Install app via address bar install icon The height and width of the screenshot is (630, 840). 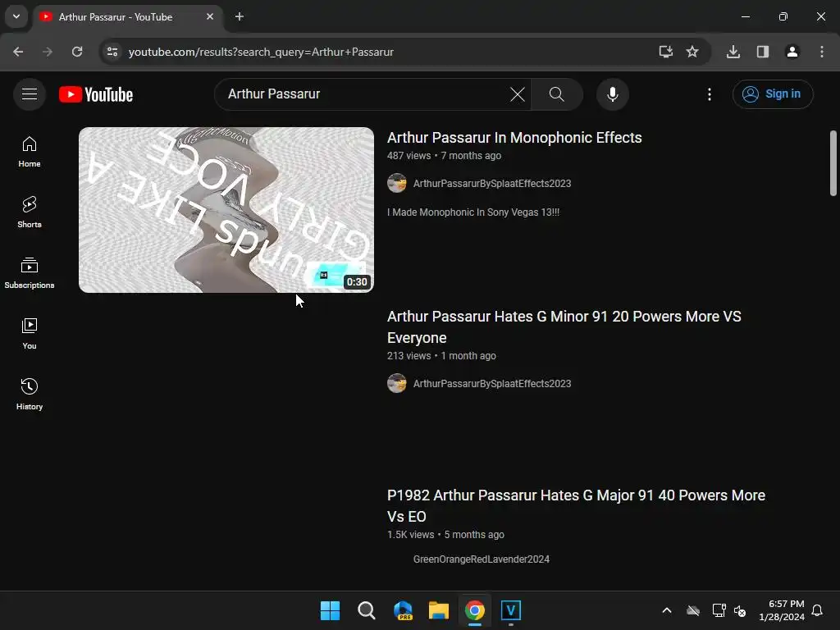(666, 52)
